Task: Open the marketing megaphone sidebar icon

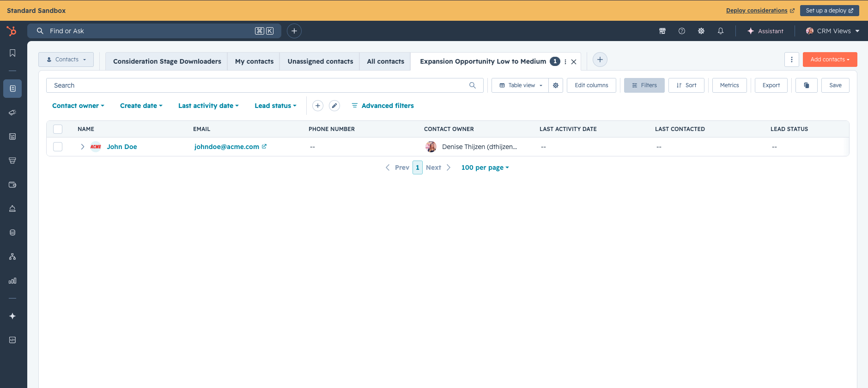Action: 12,112
